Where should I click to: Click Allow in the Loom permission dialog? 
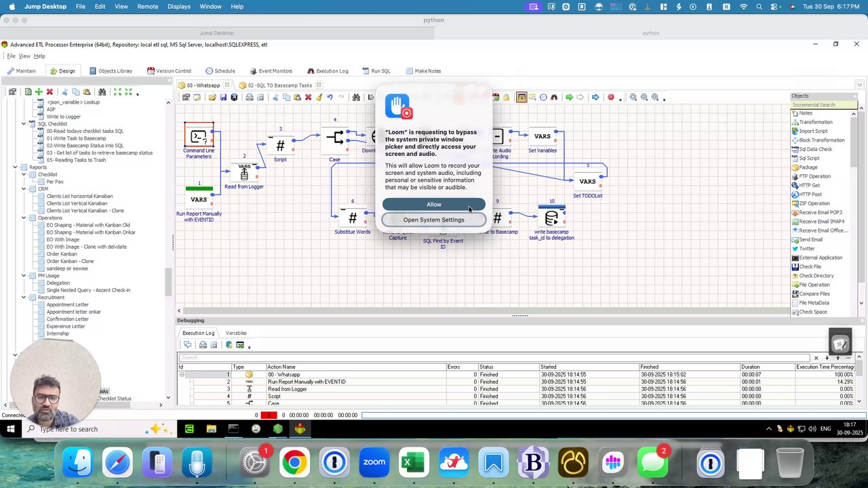coord(434,205)
